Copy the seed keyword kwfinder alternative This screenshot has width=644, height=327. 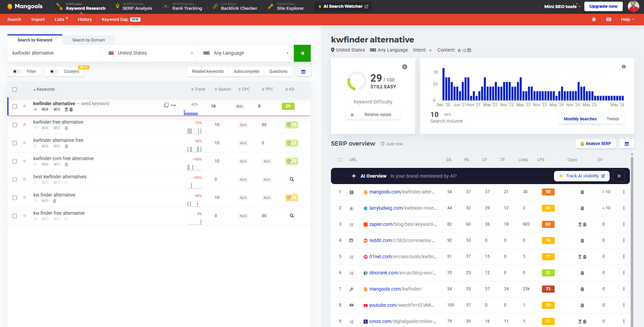coord(166,105)
